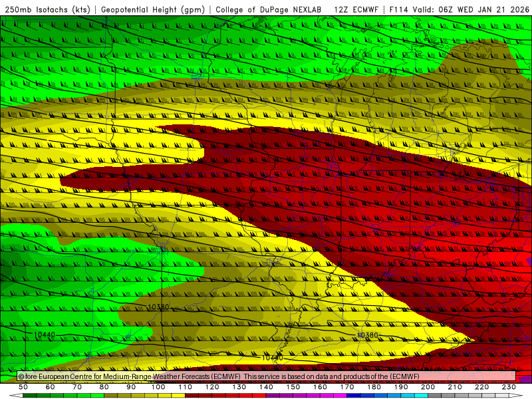Click the 190 value on the color scale
This screenshot has width=532, height=399.
tap(401, 387)
